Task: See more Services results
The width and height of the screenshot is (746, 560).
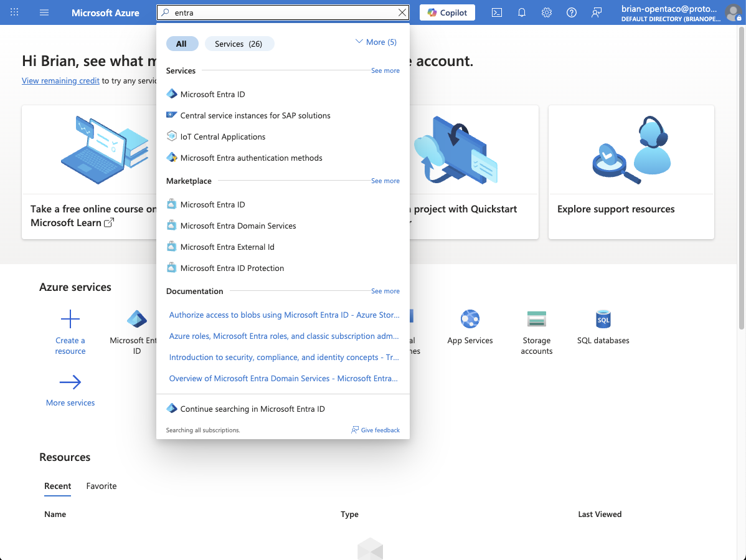Action: click(385, 70)
